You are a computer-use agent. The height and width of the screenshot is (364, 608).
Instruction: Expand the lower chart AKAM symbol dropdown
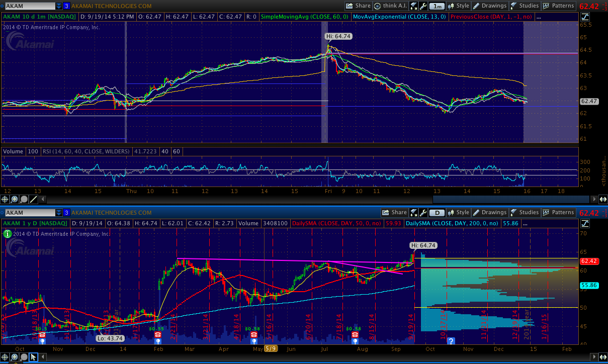coord(59,213)
